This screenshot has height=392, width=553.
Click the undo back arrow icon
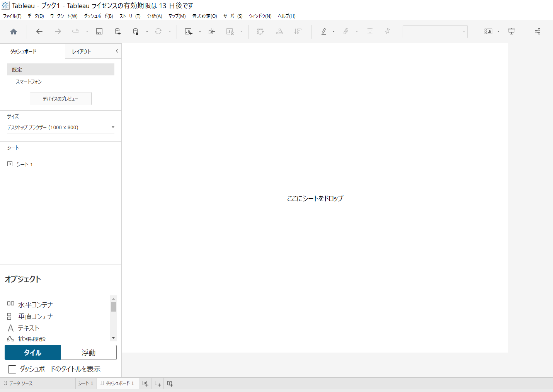pyautogui.click(x=39, y=31)
